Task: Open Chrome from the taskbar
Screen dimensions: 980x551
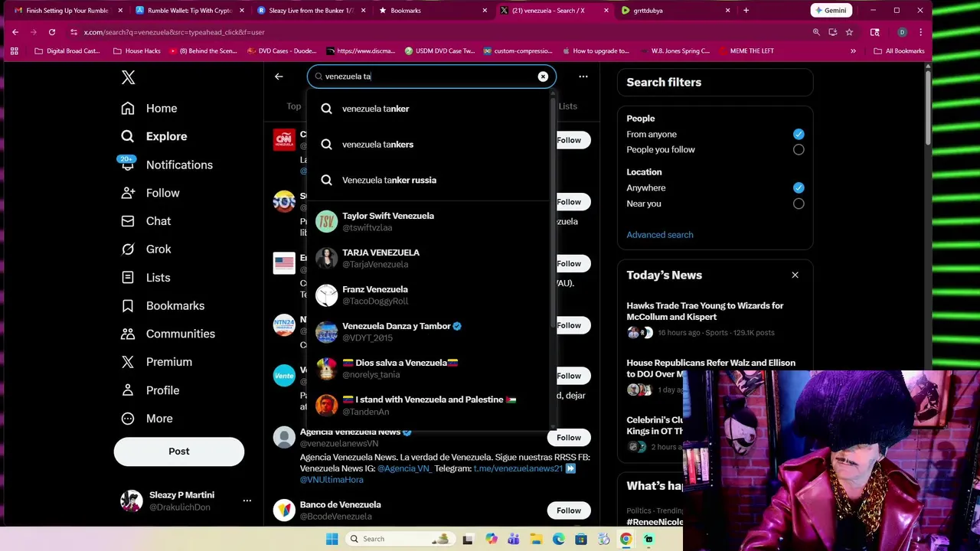Action: coord(626,539)
